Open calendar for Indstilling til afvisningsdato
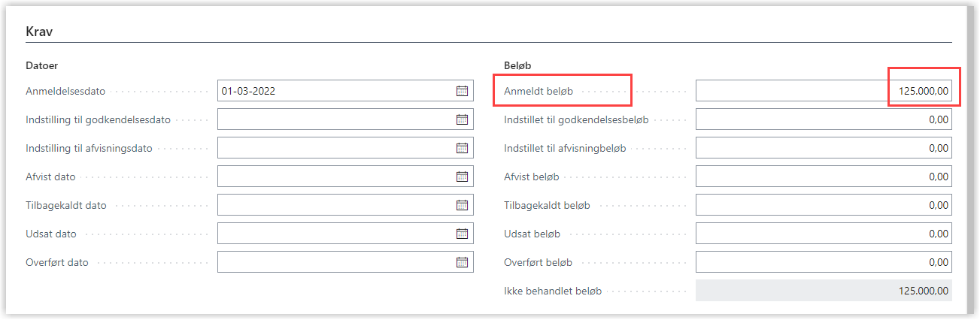 click(462, 148)
